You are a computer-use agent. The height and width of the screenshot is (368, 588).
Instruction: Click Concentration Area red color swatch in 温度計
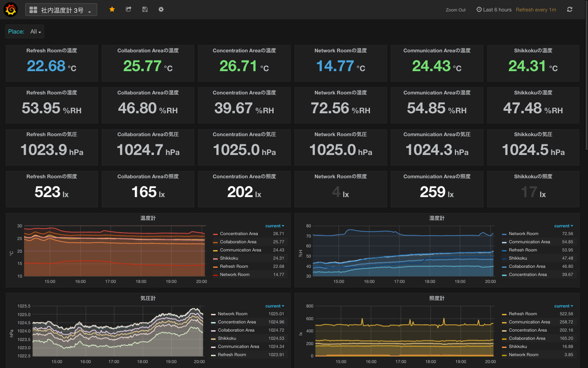(215, 234)
